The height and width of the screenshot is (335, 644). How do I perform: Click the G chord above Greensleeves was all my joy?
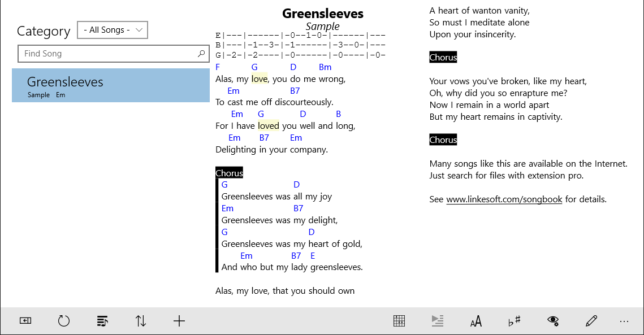pos(224,184)
